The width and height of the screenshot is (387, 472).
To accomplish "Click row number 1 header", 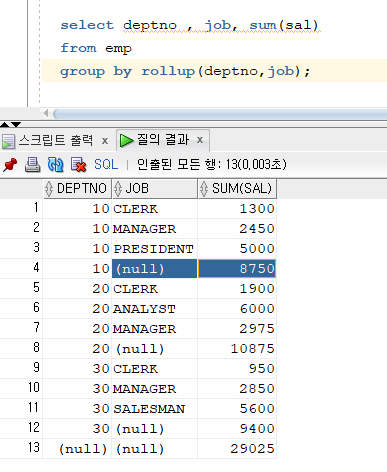I will tap(21, 208).
